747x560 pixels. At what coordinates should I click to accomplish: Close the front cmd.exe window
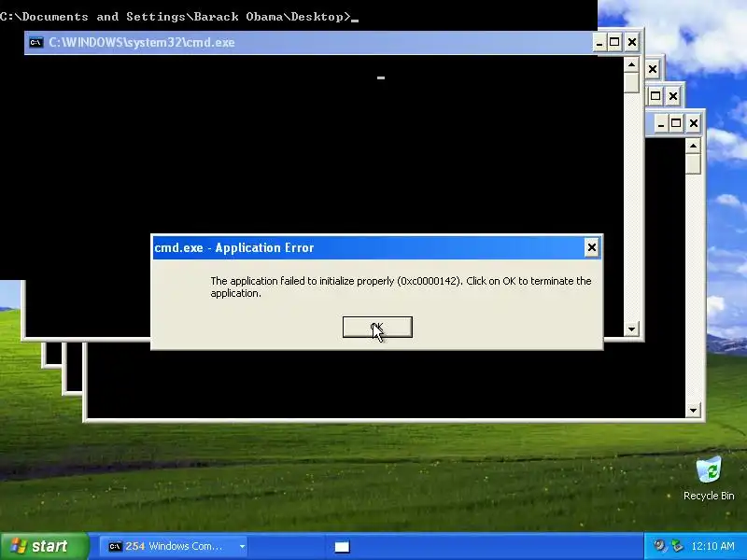[632, 42]
